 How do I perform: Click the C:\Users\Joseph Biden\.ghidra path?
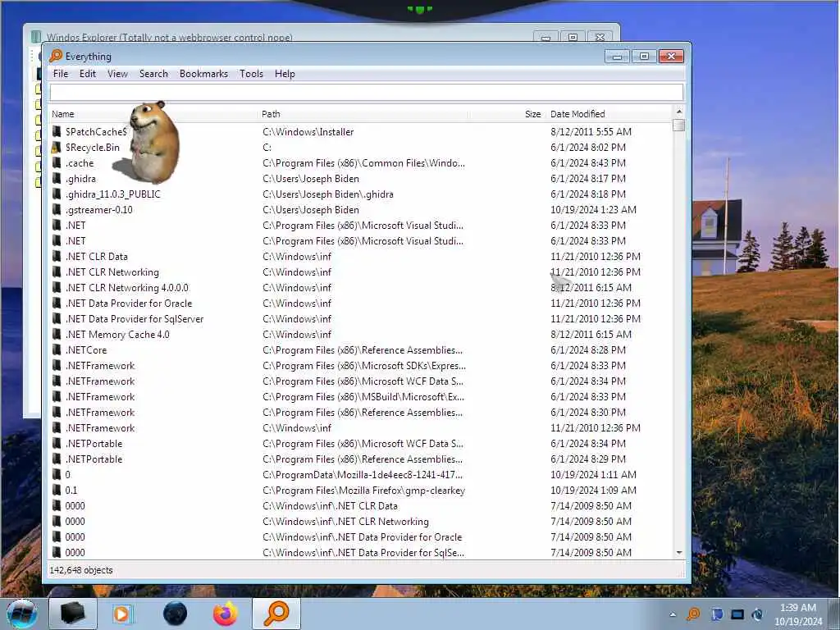click(x=328, y=194)
